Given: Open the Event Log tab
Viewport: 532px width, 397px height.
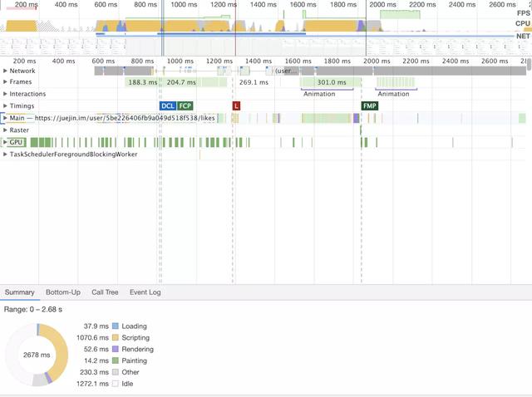Looking at the screenshot, I should (x=145, y=292).
